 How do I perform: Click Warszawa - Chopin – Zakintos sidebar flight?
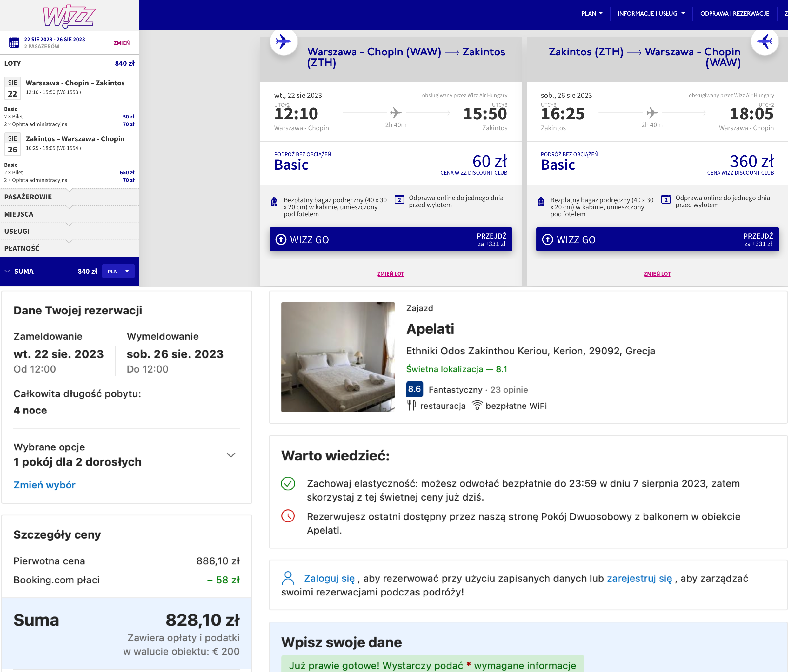75,83
